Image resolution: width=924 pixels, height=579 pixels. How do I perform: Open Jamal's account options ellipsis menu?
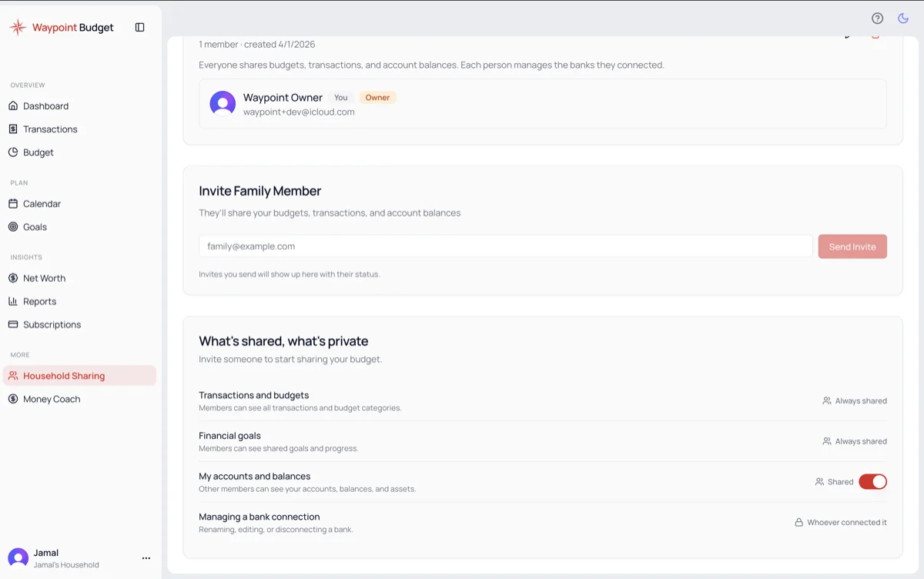(x=146, y=558)
